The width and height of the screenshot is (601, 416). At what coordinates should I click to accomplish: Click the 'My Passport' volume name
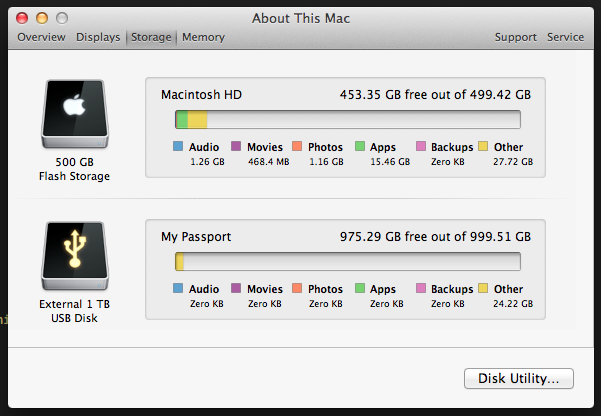[x=196, y=237]
